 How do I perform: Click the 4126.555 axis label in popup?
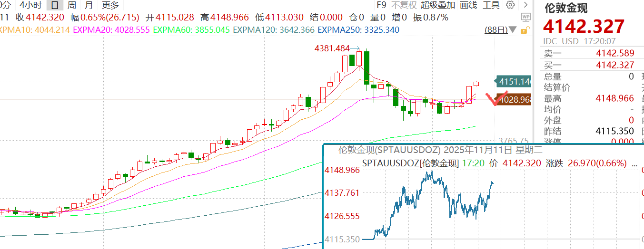(342, 216)
